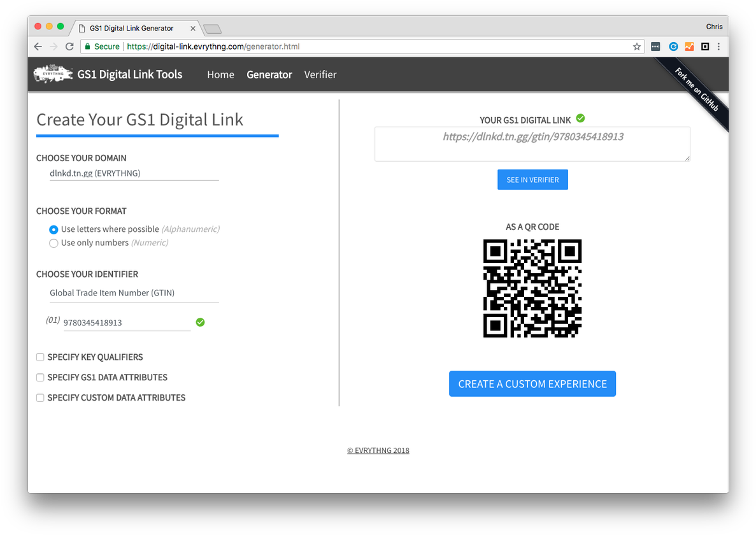Select 'Use only numbers' numeric format

click(x=54, y=243)
